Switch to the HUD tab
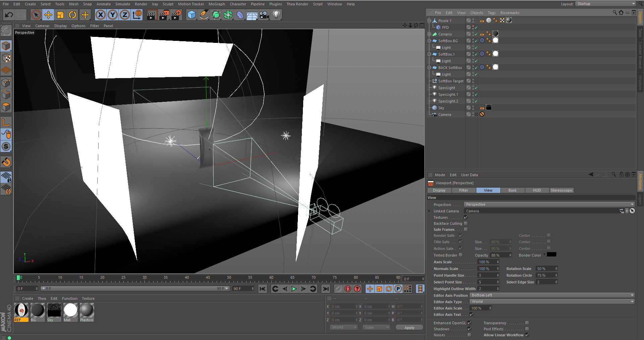This screenshot has width=644, height=340. coord(537,190)
